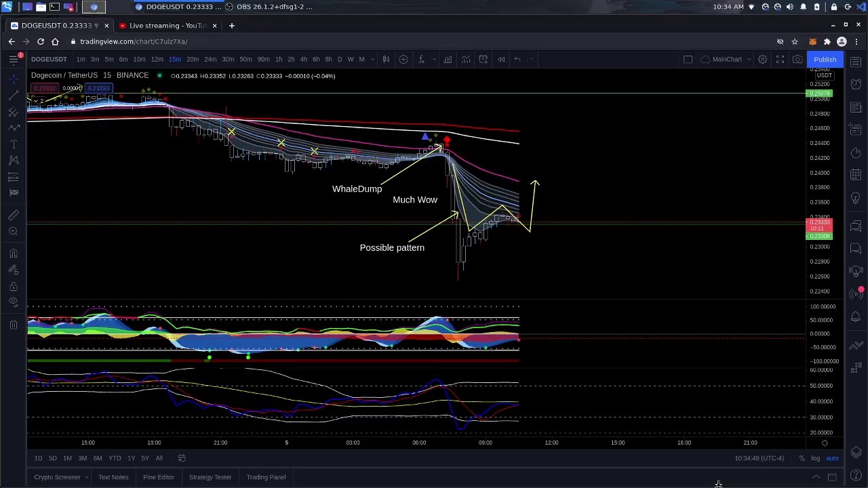Open candlestick chart style selector
Image resolution: width=868 pixels, height=488 pixels.
(386, 60)
